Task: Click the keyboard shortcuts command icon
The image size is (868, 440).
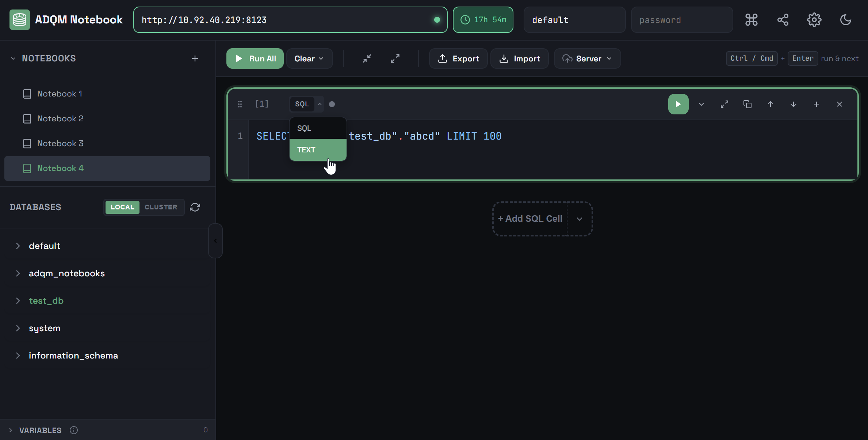Action: [x=751, y=20]
